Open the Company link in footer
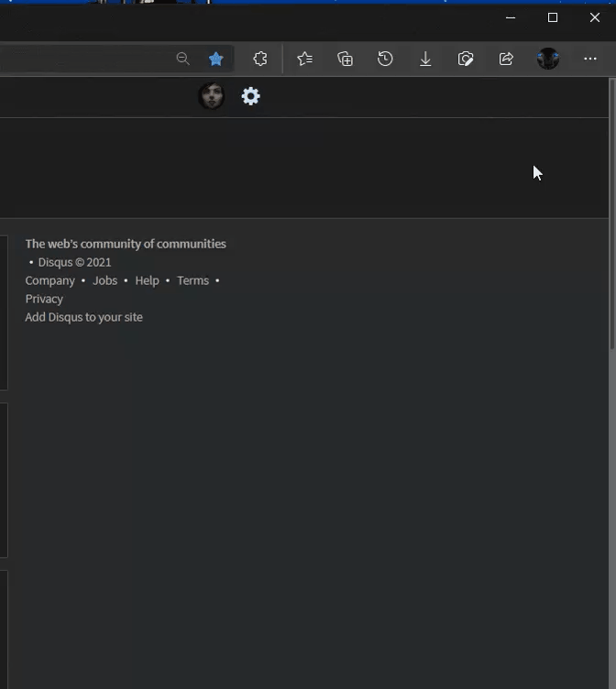Image resolution: width=616 pixels, height=689 pixels. pos(49,280)
